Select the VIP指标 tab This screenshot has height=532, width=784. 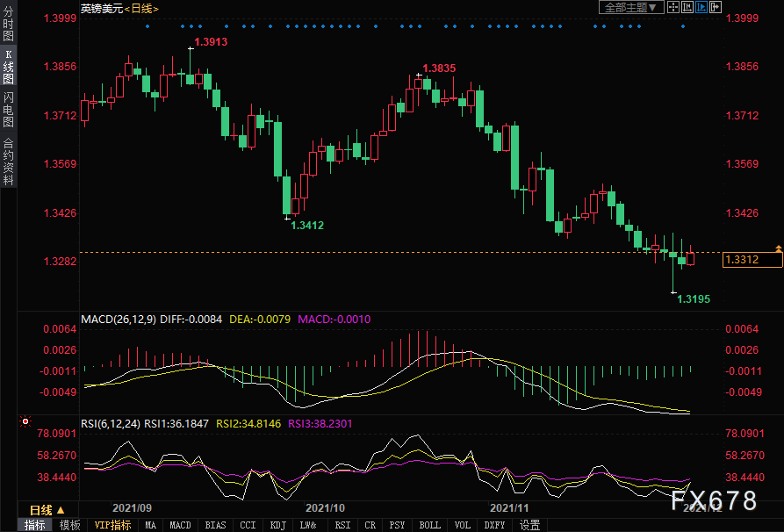[x=112, y=525]
